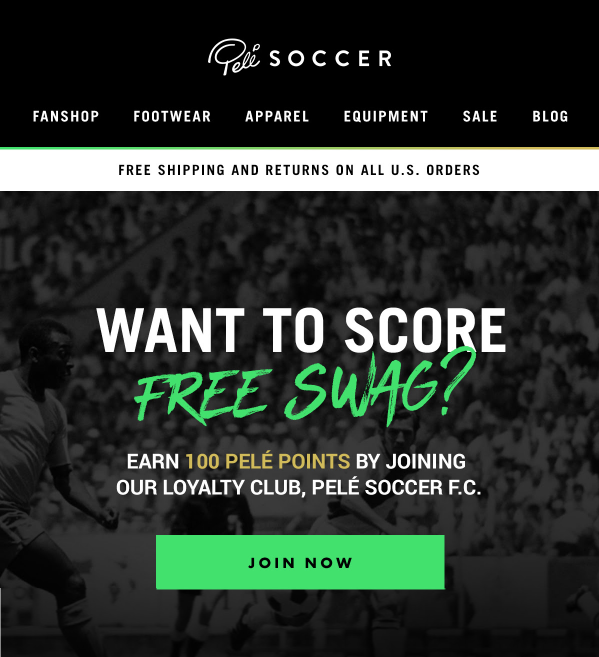Click the BY JOINING text after the points
The width and height of the screenshot is (599, 657).
point(411,461)
